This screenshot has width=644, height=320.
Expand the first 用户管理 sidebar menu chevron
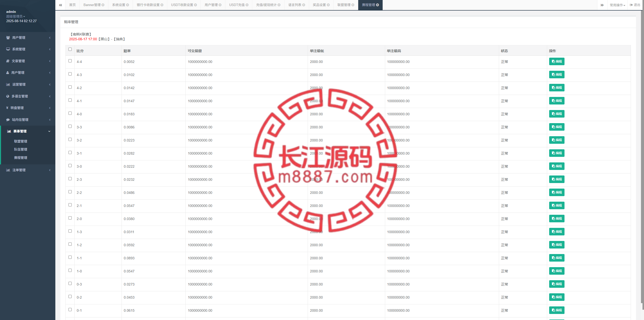coord(50,38)
